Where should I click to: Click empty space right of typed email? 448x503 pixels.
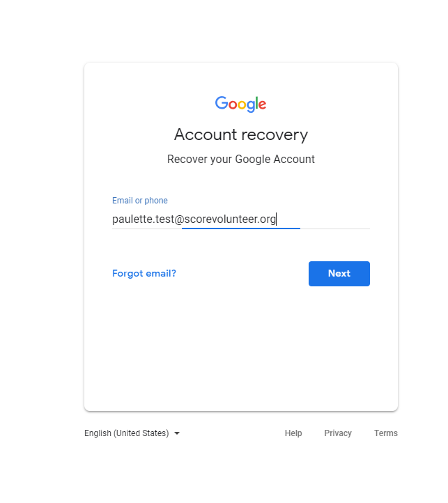[x=324, y=219]
